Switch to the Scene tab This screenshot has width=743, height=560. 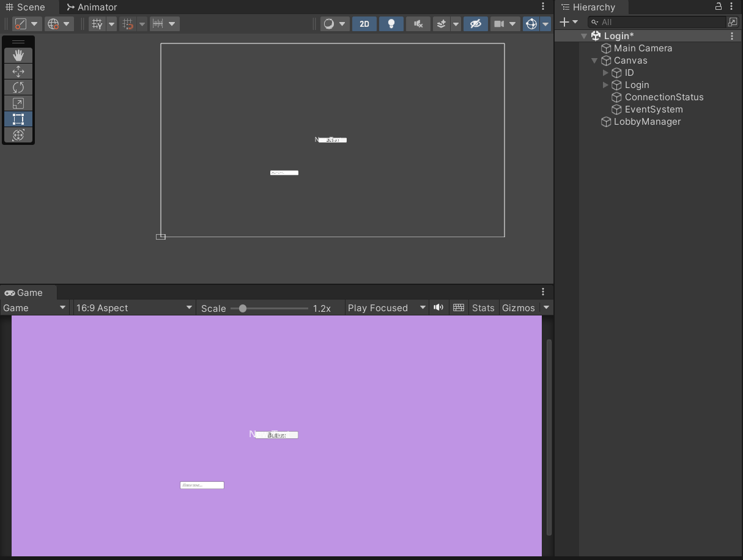[25, 7]
